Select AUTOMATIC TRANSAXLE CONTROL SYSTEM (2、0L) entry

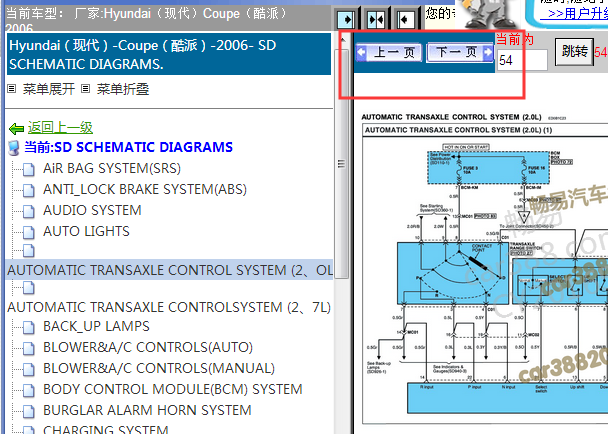tap(170, 270)
